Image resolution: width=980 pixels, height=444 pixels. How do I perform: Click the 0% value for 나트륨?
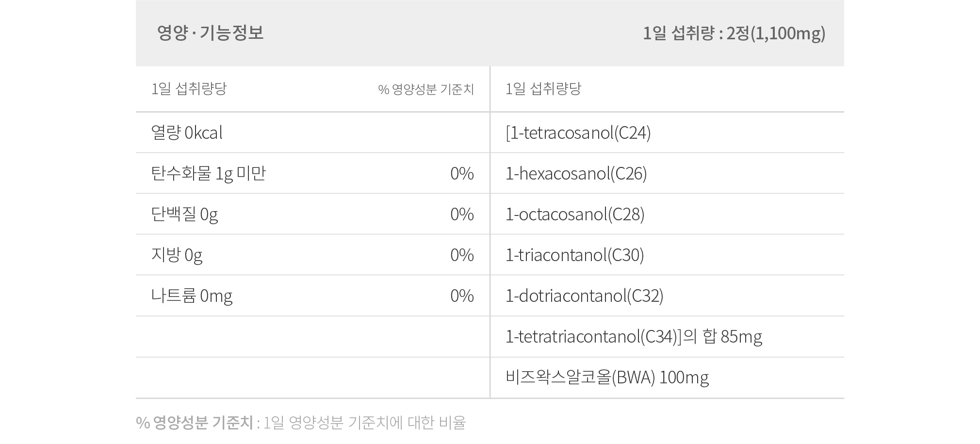tap(462, 296)
